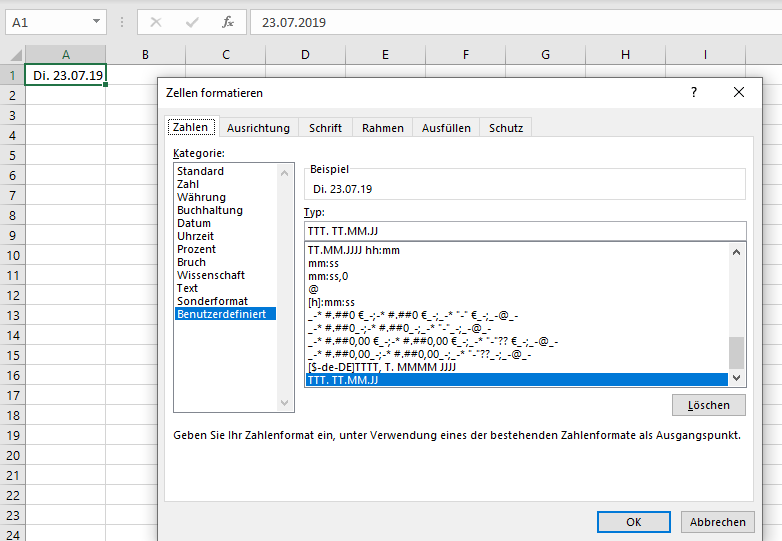Delete custom format with Löschen button
782x541 pixels.
[709, 405]
